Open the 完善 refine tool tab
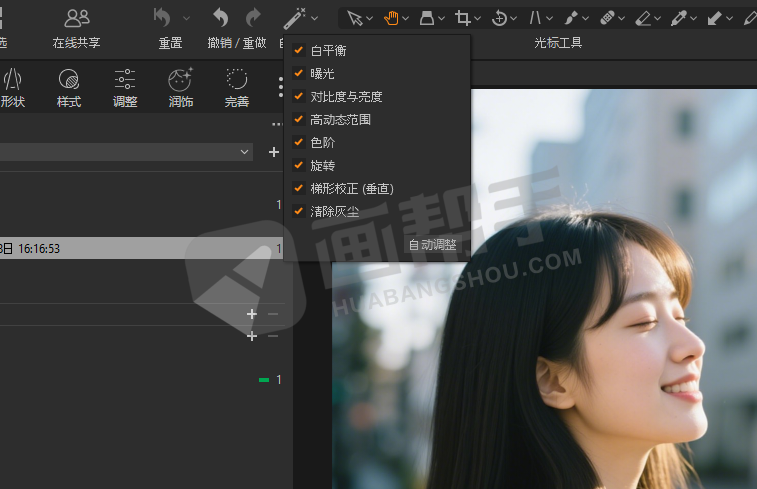The height and width of the screenshot is (489, 757). pyautogui.click(x=237, y=88)
